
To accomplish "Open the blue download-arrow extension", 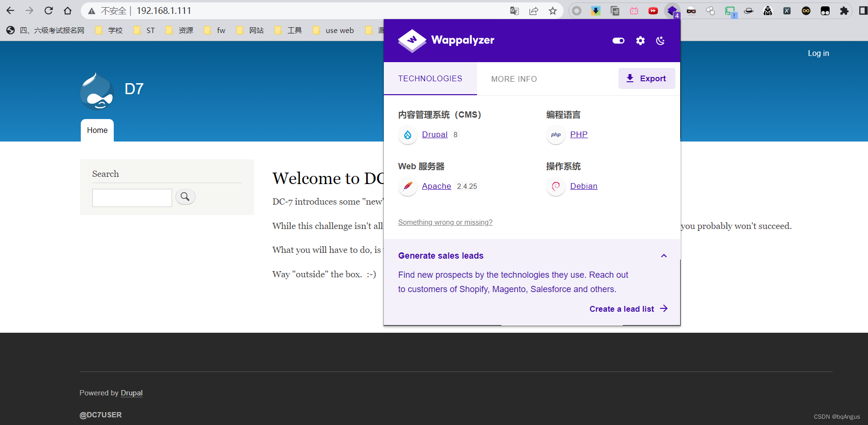I will pos(596,11).
